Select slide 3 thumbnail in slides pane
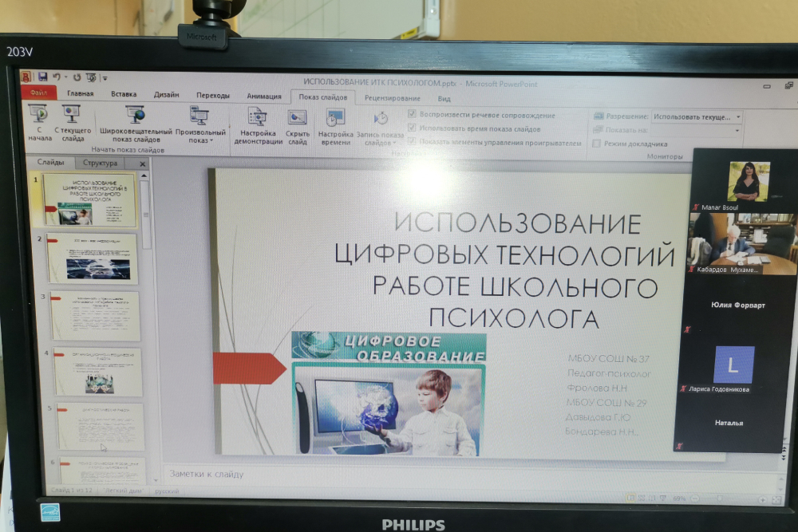Image resolution: width=798 pixels, height=532 pixels. pyautogui.click(x=95, y=316)
